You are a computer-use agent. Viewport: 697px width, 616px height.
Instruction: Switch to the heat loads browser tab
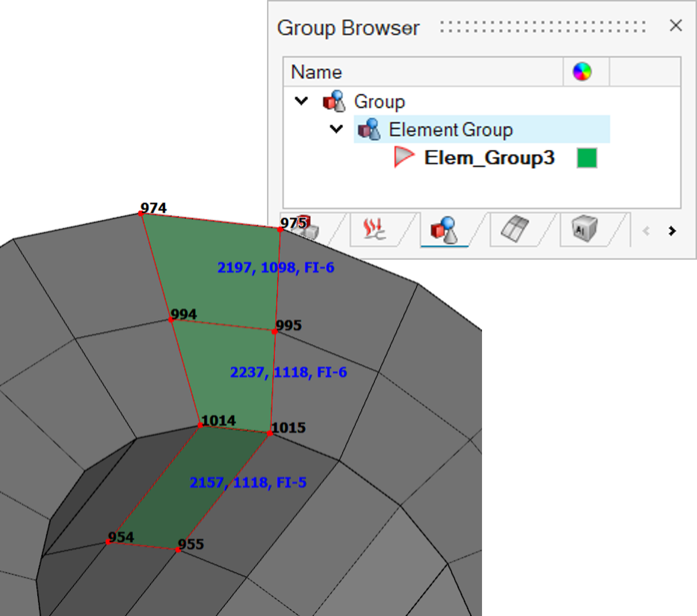pos(375,229)
